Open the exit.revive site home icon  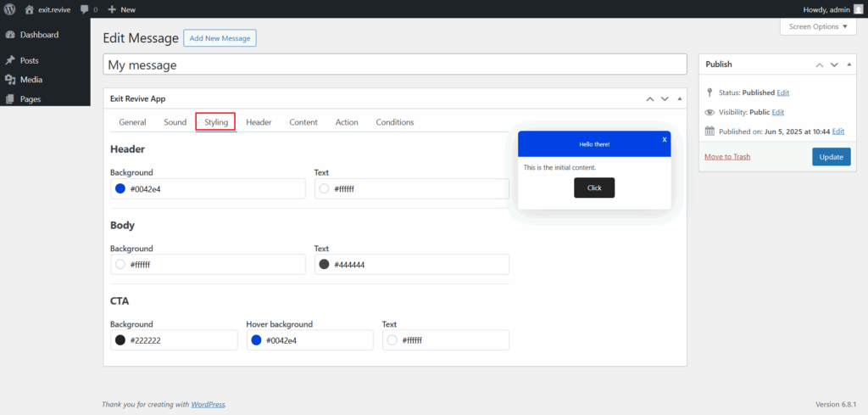pos(30,9)
